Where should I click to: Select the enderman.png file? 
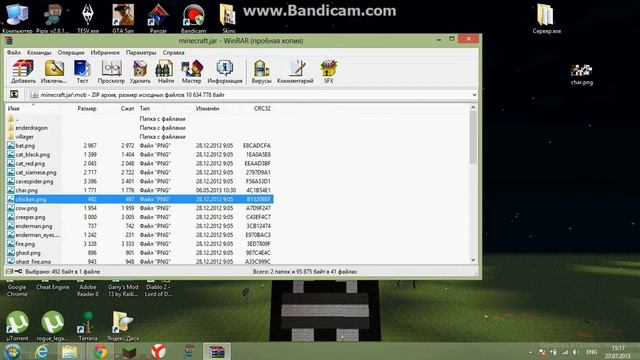[34, 226]
